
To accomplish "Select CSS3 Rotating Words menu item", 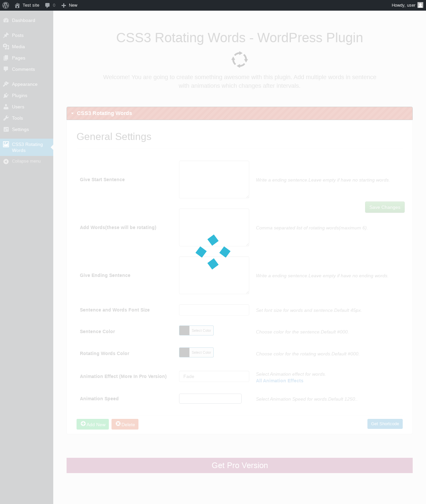I will coord(27,147).
